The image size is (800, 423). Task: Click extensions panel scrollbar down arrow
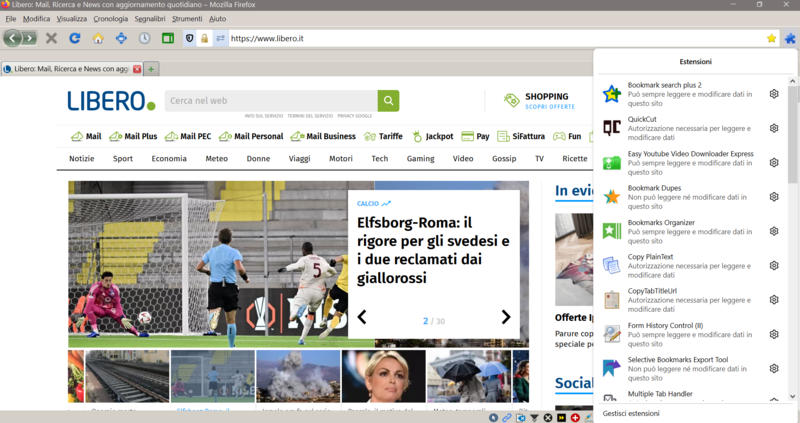pyautogui.click(x=792, y=396)
